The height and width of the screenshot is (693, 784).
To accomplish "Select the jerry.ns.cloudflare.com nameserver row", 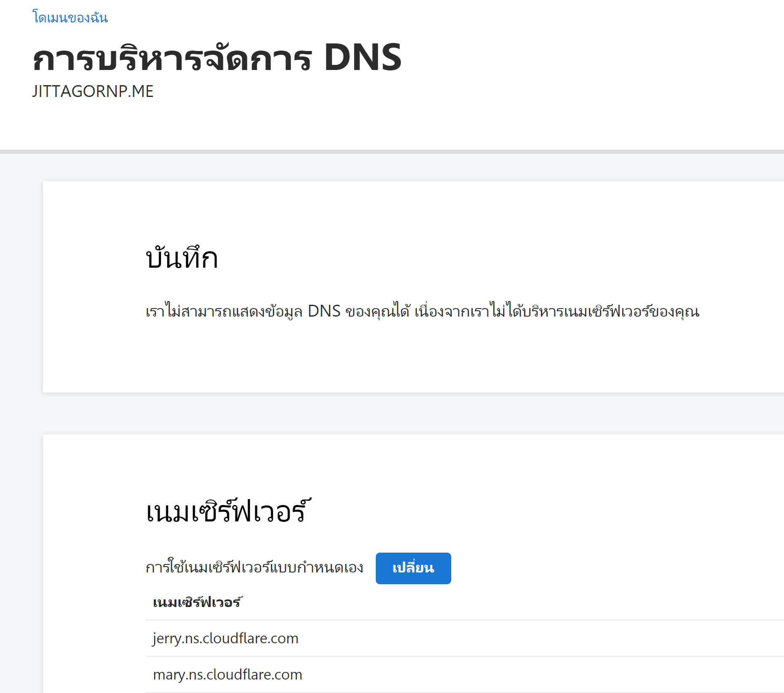I will point(225,638).
